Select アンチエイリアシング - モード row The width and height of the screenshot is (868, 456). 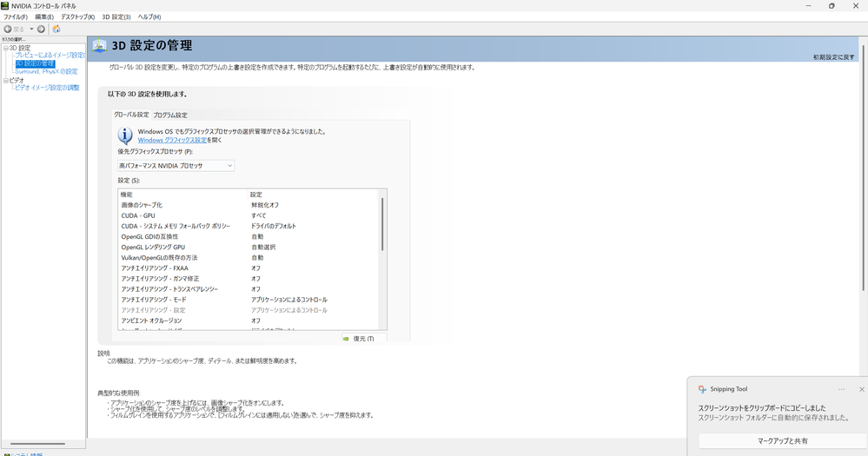click(x=248, y=300)
